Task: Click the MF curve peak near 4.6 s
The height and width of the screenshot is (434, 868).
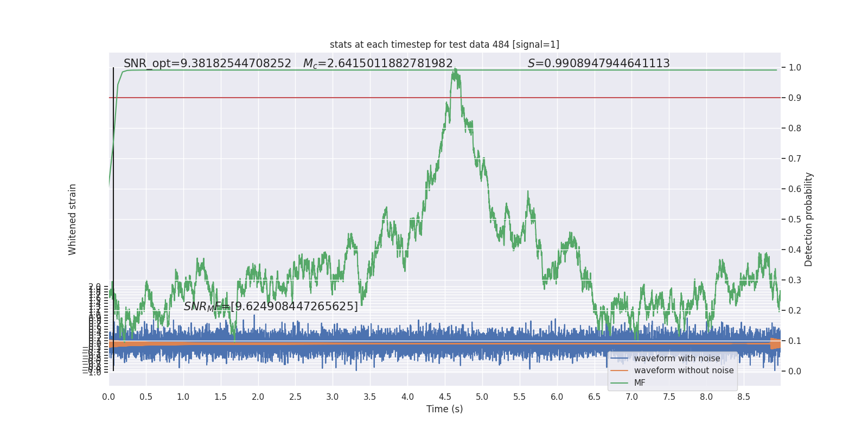Action: click(455, 71)
